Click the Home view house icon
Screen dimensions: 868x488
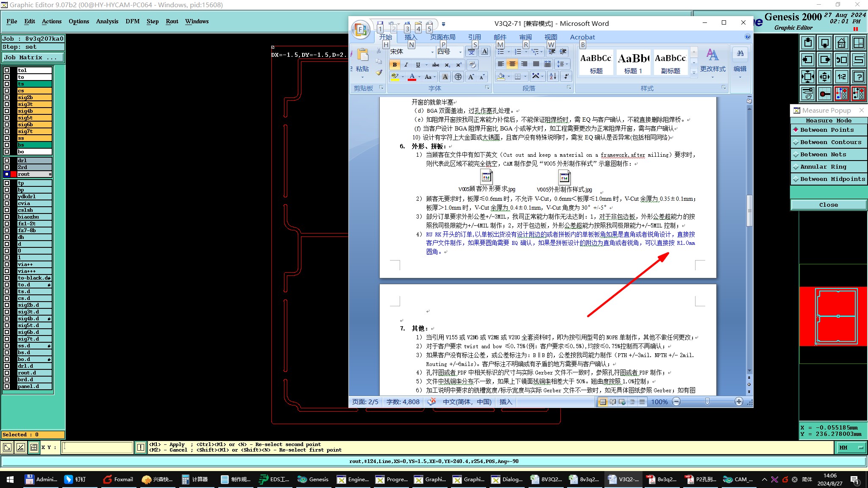coord(842,43)
